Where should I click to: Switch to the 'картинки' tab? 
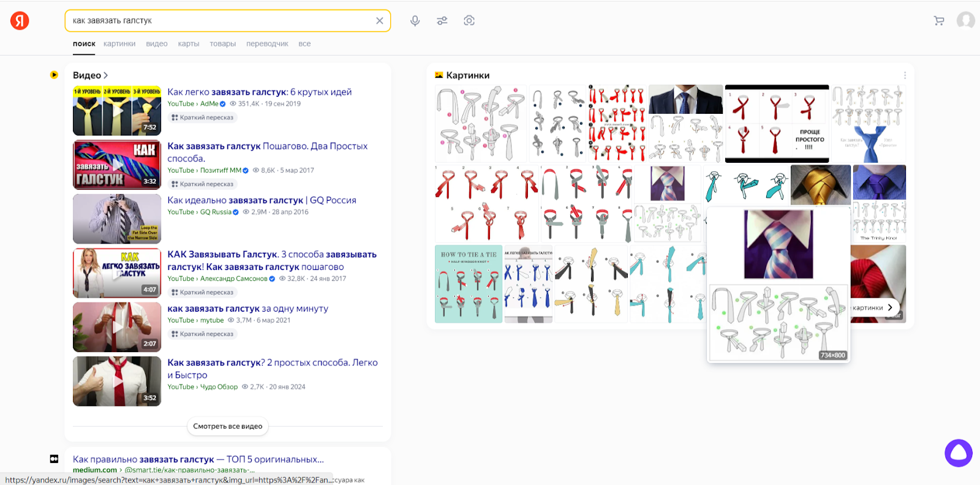coord(119,44)
